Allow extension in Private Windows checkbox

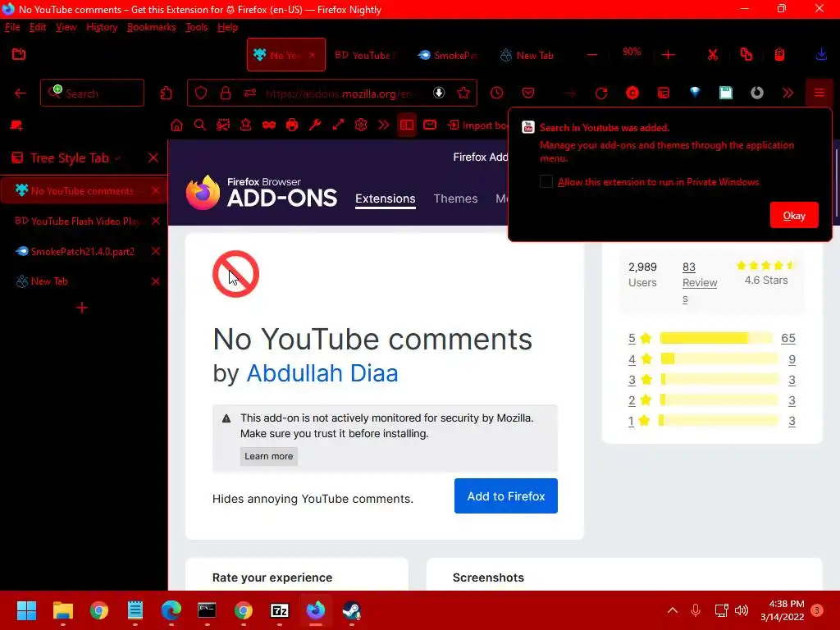pyautogui.click(x=546, y=181)
